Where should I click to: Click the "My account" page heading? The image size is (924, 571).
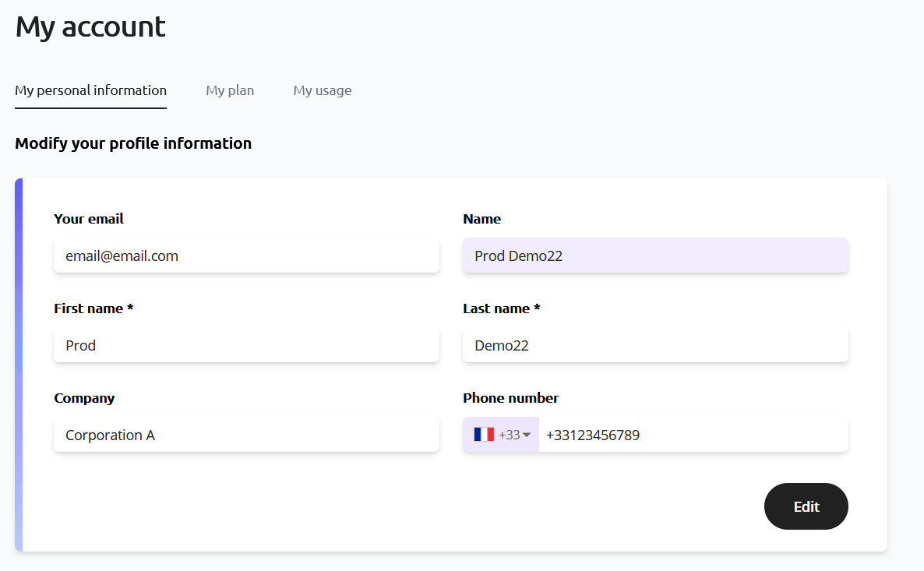coord(90,26)
